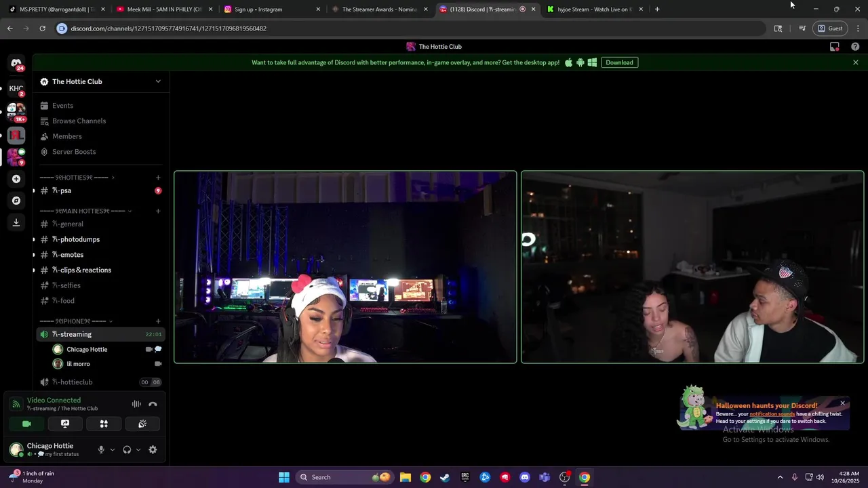Open Members list
Viewport: 868px width, 488px height.
(x=100, y=136)
